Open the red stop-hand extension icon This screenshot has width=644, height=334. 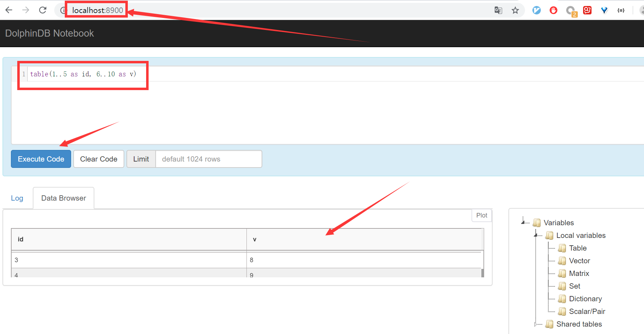554,10
